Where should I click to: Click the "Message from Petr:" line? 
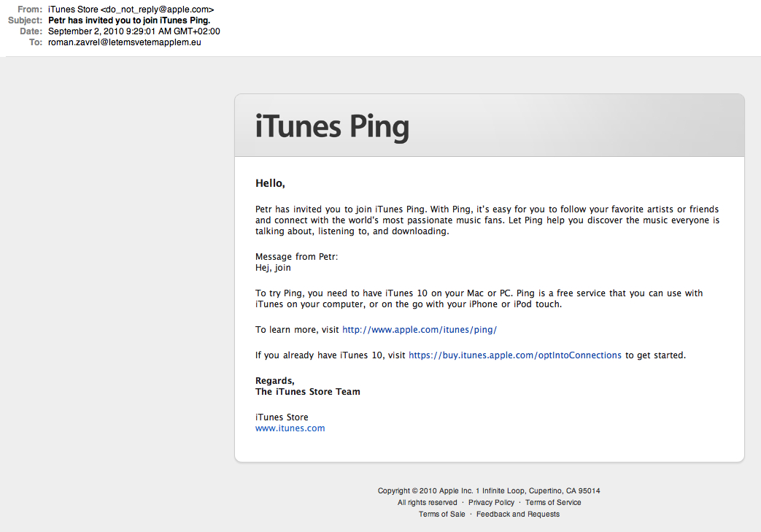coord(296,257)
